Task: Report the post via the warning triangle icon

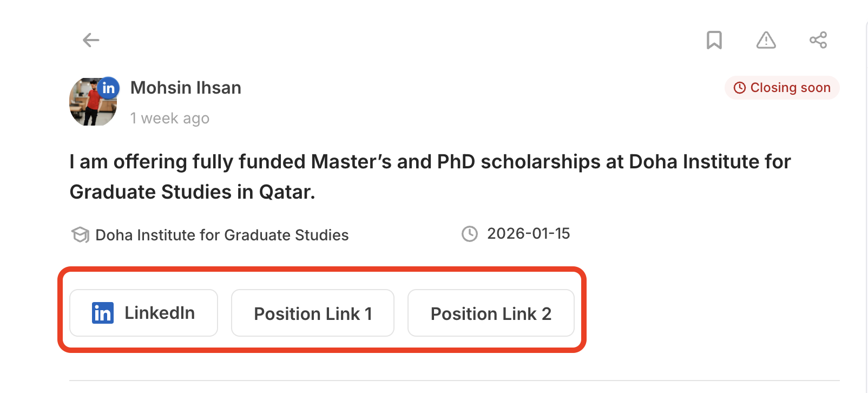Action: point(766,40)
